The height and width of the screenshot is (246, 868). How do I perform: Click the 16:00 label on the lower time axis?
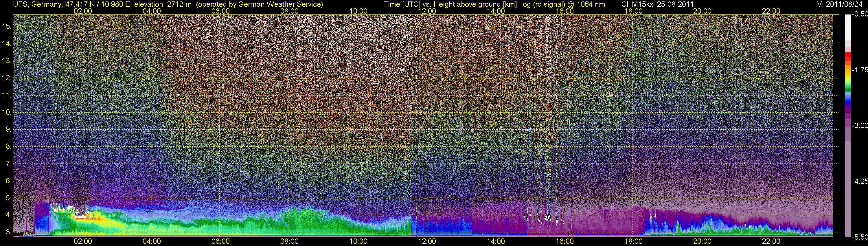point(565,241)
